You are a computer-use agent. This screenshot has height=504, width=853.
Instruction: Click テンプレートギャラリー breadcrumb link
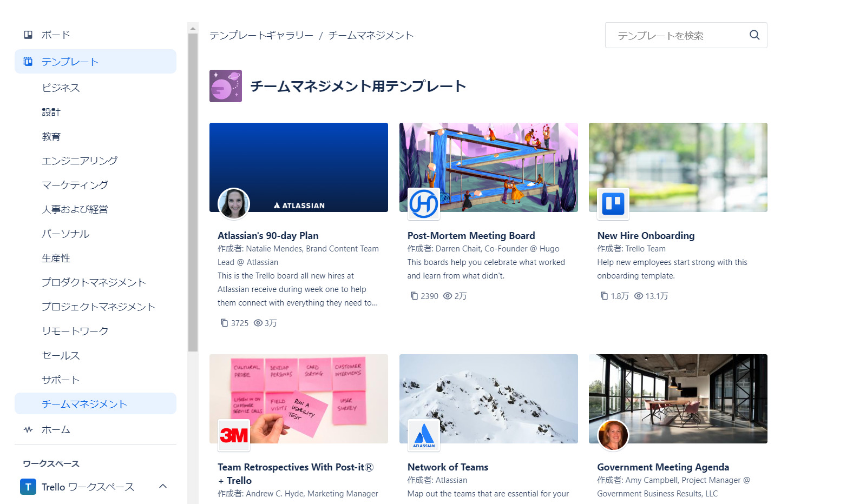261,35
